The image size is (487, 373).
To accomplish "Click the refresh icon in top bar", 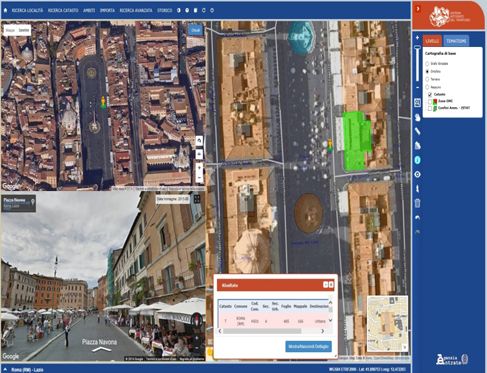I will pyautogui.click(x=204, y=10).
